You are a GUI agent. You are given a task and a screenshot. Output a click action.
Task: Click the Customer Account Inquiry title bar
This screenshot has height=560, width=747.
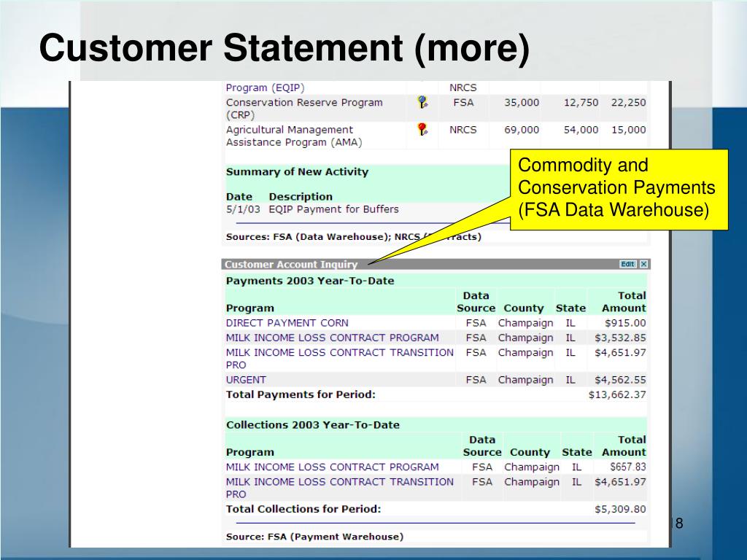click(436, 264)
